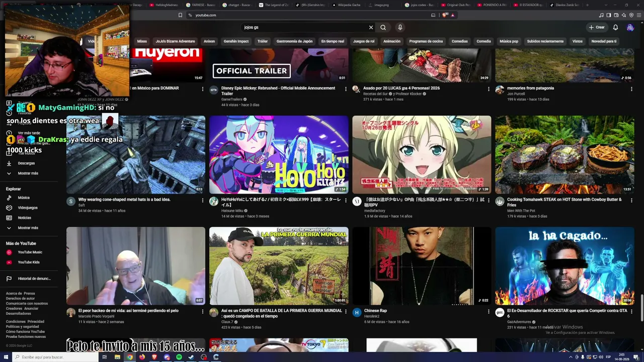This screenshot has height=362, width=644.
Task: Filter by Genshin Impact chip
Action: pyautogui.click(x=236, y=41)
